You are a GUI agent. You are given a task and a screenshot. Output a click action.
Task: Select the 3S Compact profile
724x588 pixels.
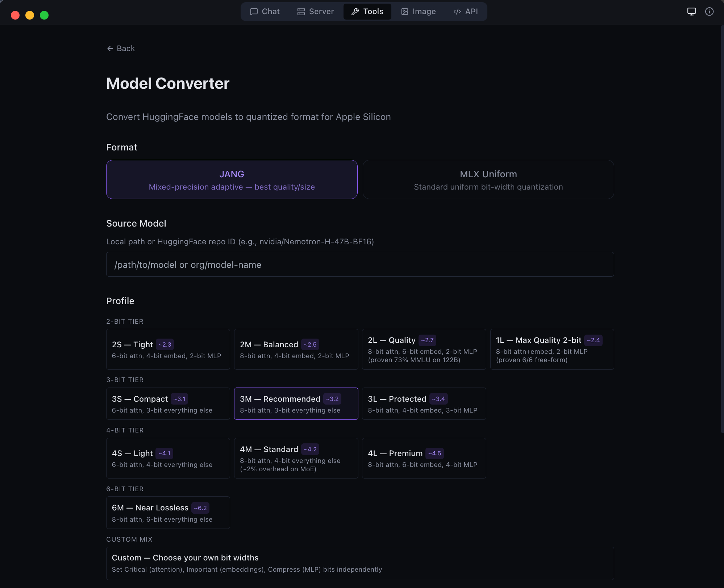point(168,403)
